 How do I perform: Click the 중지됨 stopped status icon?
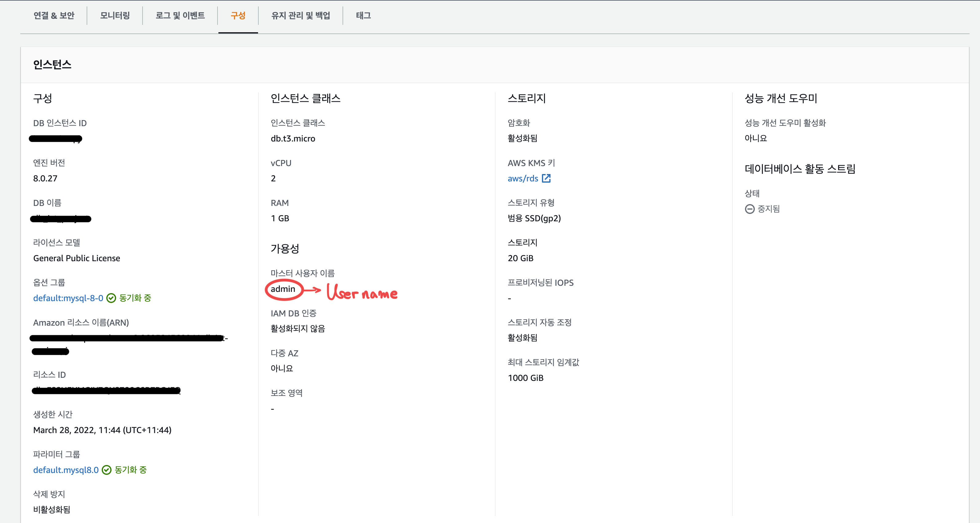pyautogui.click(x=750, y=209)
